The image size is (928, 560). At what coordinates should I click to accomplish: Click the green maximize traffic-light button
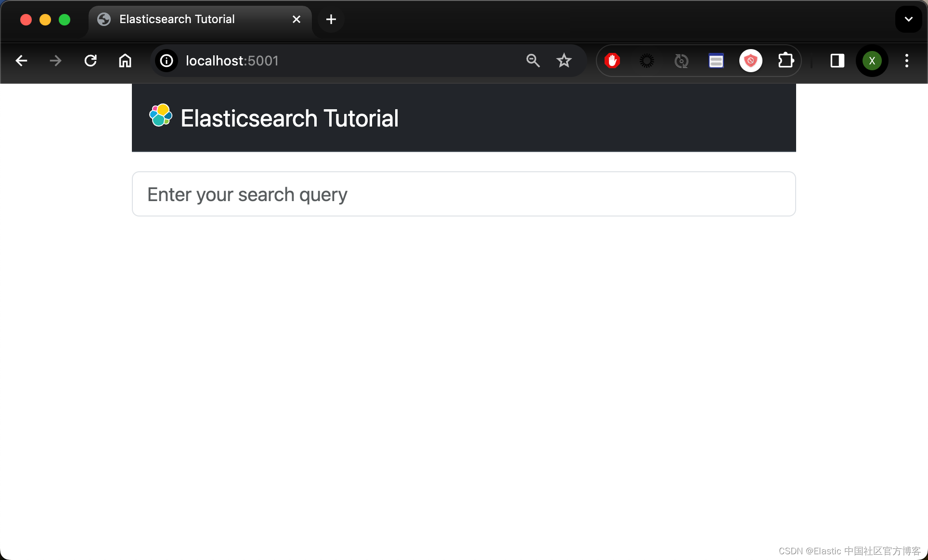64,20
